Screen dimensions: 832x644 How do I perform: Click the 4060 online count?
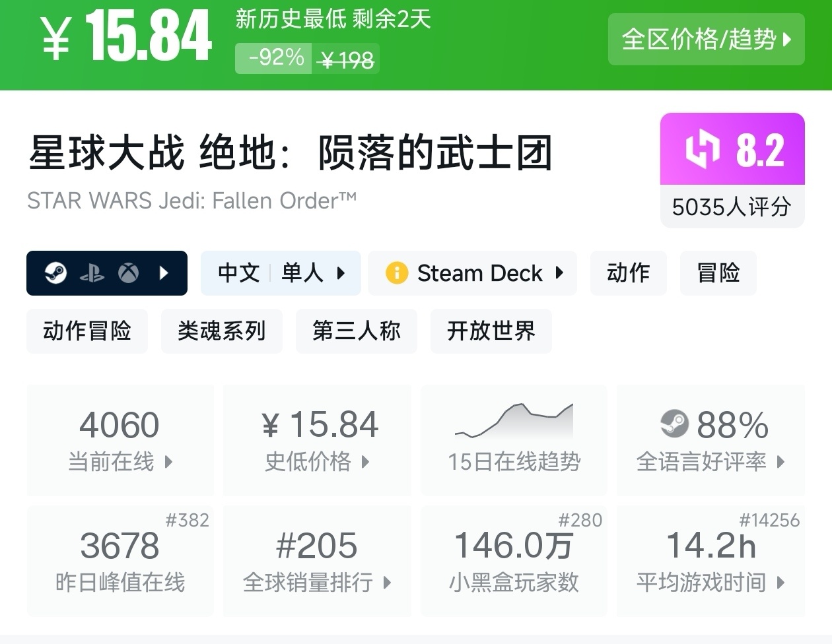(x=120, y=424)
